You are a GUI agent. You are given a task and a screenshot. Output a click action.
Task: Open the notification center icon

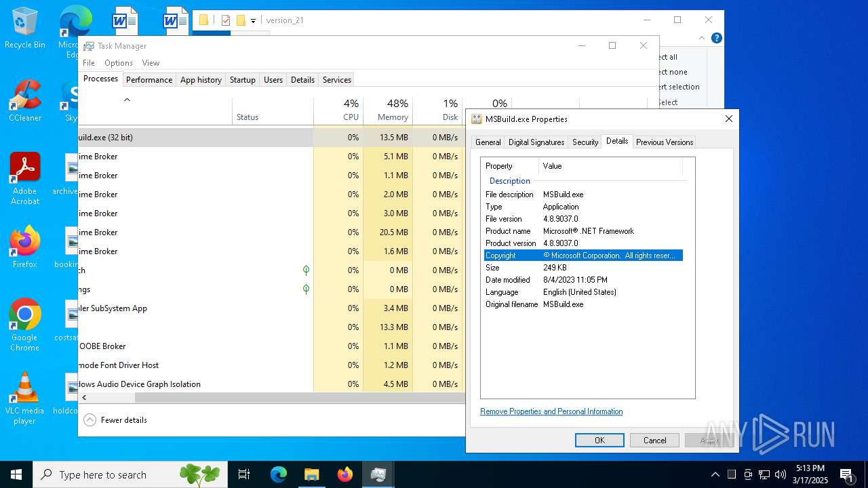846,474
